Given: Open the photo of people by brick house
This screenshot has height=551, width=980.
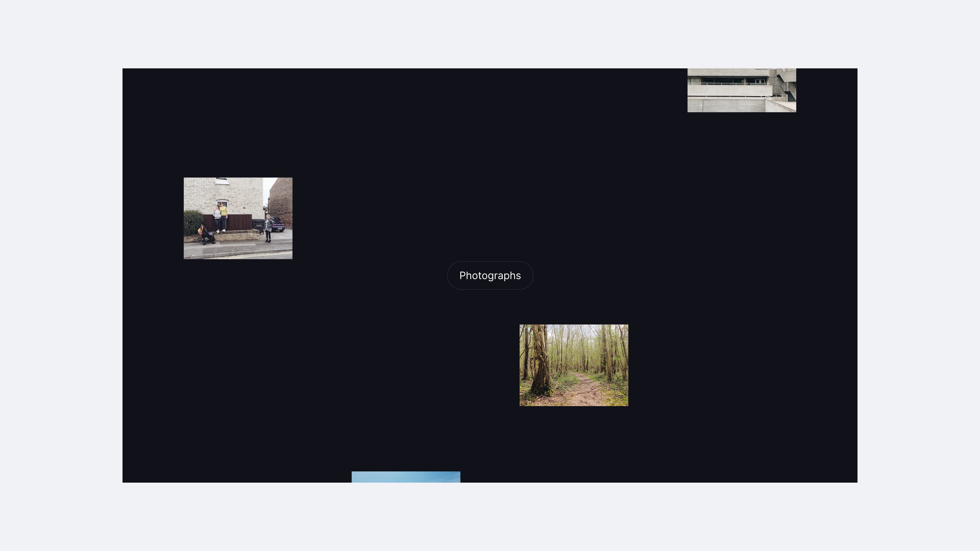Looking at the screenshot, I should (238, 218).
